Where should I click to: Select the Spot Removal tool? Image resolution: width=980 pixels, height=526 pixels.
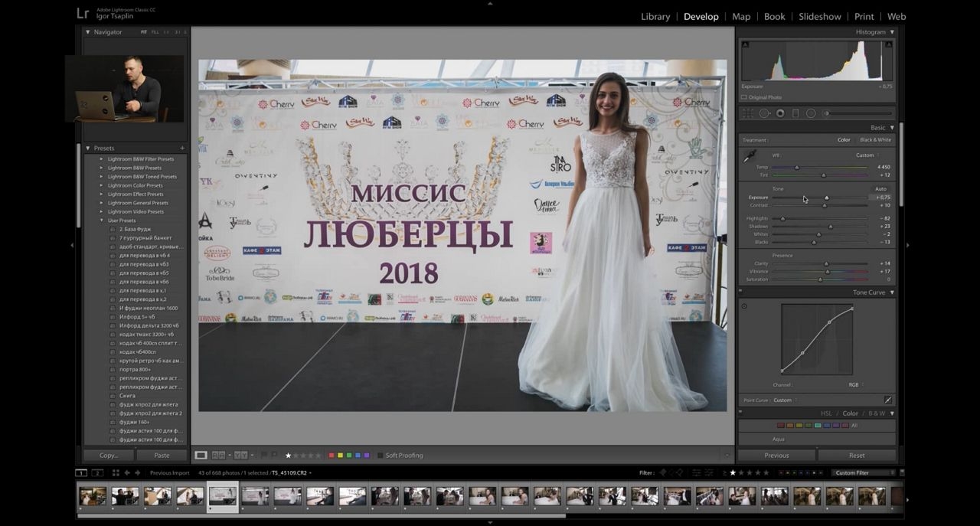(764, 113)
